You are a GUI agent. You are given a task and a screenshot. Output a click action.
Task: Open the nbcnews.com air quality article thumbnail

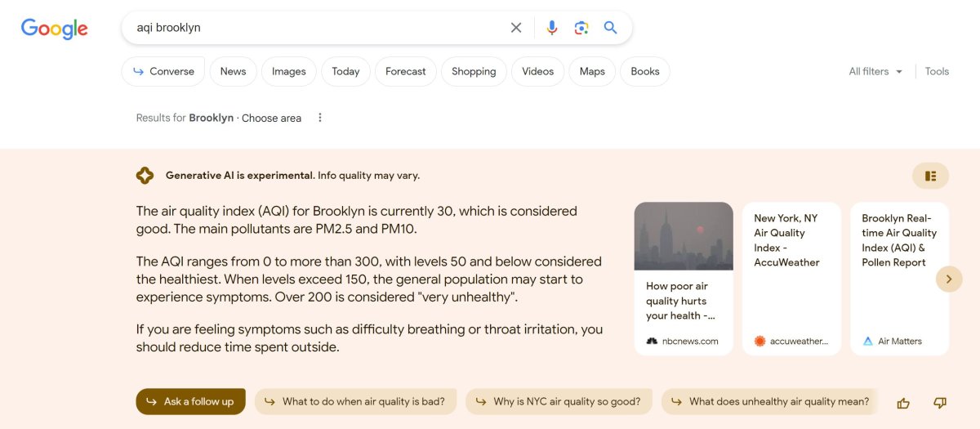click(x=684, y=236)
